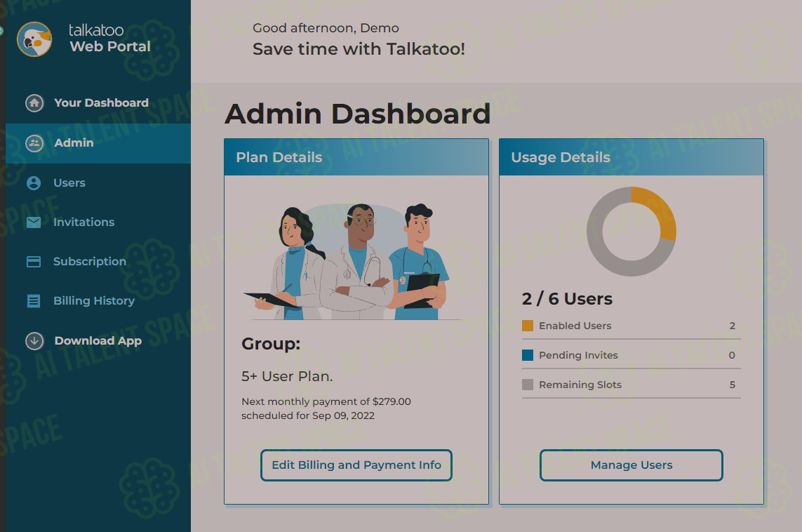The height and width of the screenshot is (532, 802).
Task: Click the '2 / 6 Users' text
Action: tap(567, 299)
